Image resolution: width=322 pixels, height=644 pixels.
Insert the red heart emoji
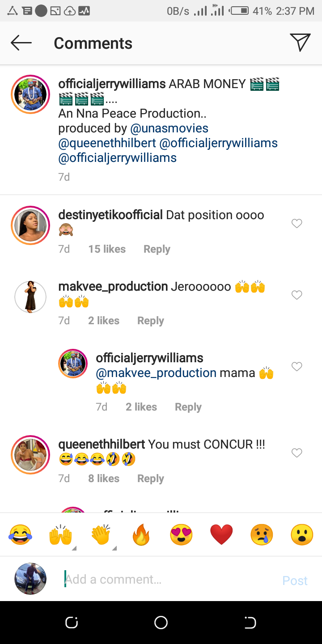(221, 534)
